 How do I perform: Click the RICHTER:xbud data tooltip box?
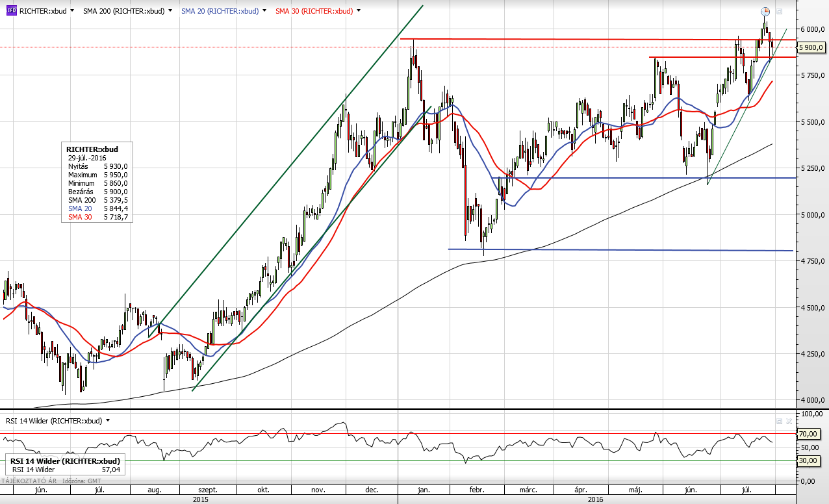point(97,183)
